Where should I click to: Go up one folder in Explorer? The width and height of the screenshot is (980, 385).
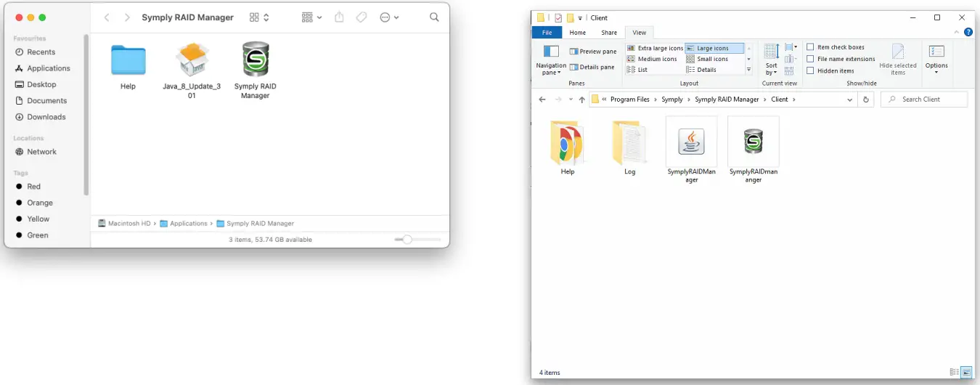581,100
